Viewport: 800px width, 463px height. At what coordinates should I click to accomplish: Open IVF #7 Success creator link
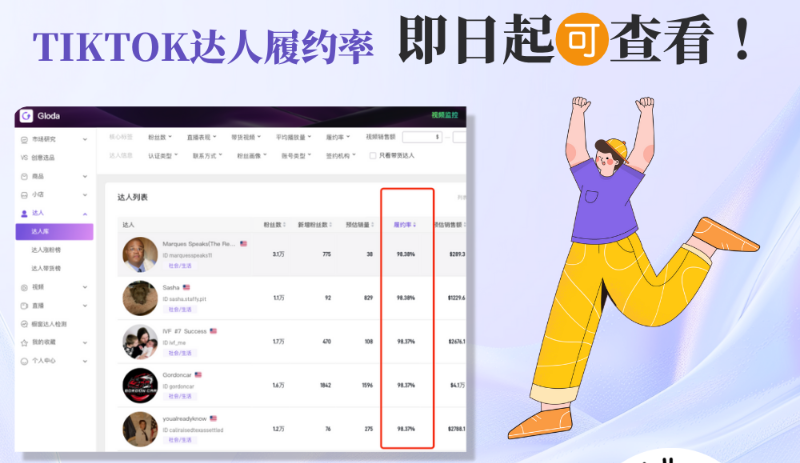pos(185,331)
